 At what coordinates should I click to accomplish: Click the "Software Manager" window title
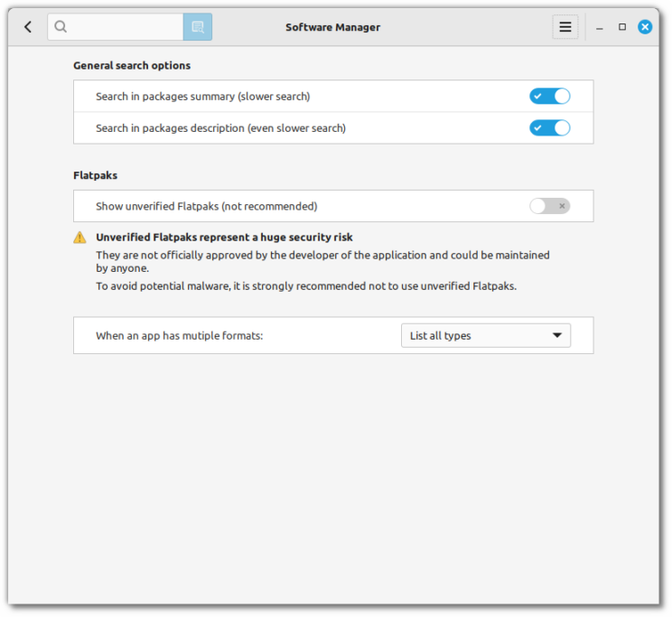point(332,27)
